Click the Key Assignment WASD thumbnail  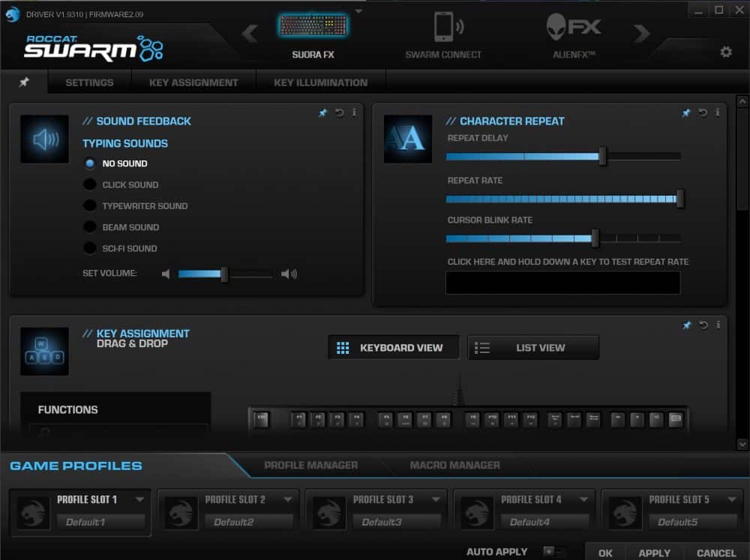tap(44, 352)
